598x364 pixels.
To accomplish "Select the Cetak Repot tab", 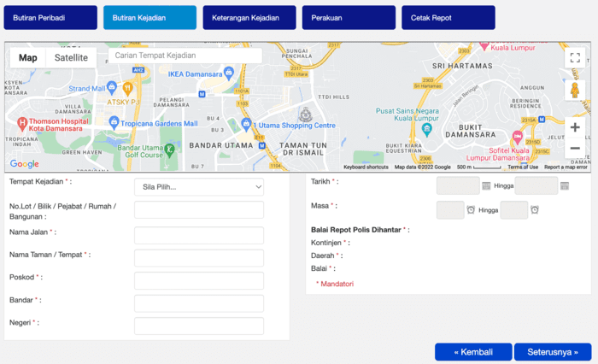I will pos(448,17).
